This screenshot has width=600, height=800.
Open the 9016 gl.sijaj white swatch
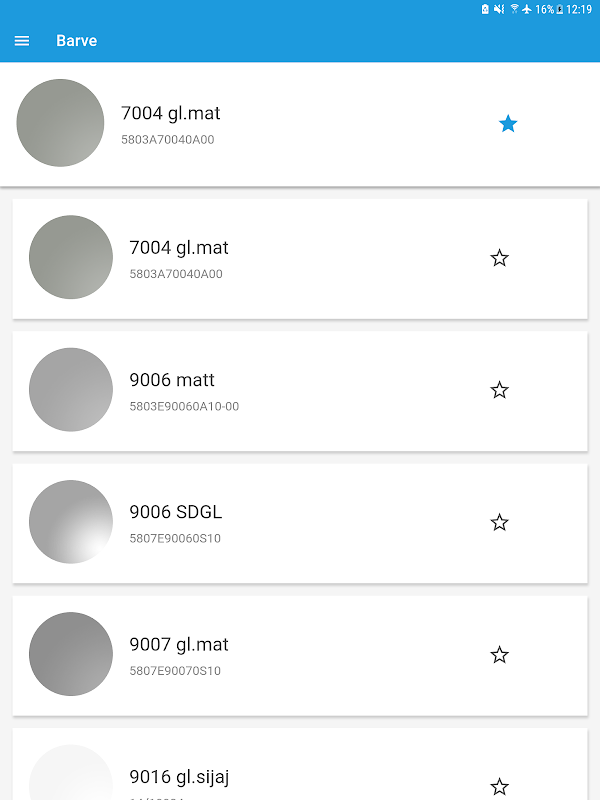(71, 775)
